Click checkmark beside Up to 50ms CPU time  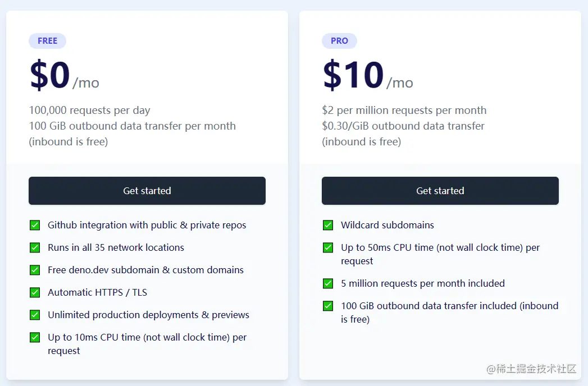click(x=328, y=248)
